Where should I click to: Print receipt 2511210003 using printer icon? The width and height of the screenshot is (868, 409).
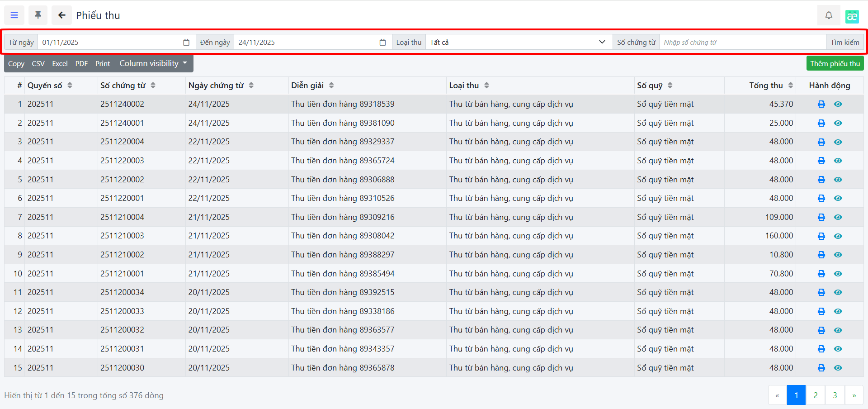coord(821,236)
